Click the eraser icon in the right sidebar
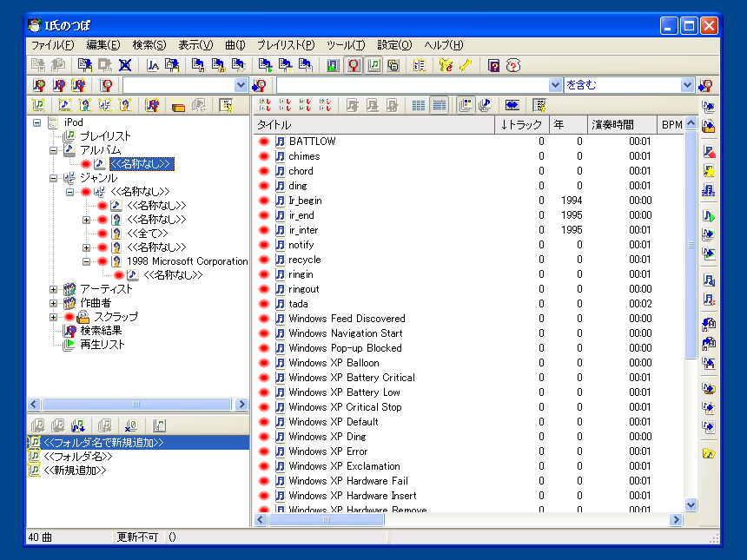The image size is (747, 560). click(x=709, y=151)
